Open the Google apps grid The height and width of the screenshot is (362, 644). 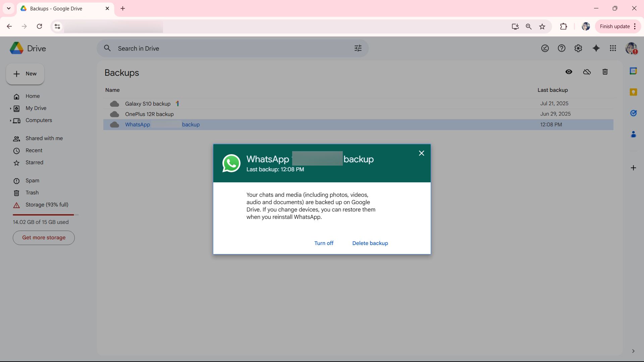(613, 48)
